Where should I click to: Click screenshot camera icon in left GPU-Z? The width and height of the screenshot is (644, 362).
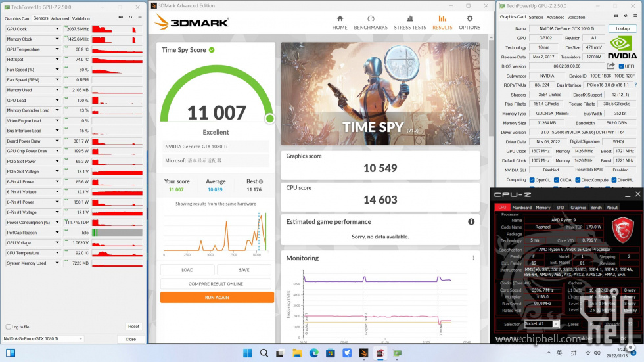(x=121, y=17)
